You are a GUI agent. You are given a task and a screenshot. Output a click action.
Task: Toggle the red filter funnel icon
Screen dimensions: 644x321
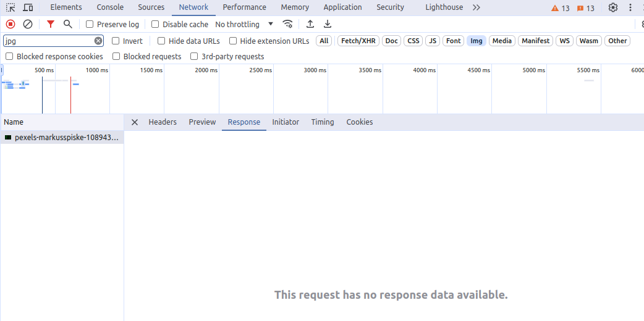pos(51,24)
